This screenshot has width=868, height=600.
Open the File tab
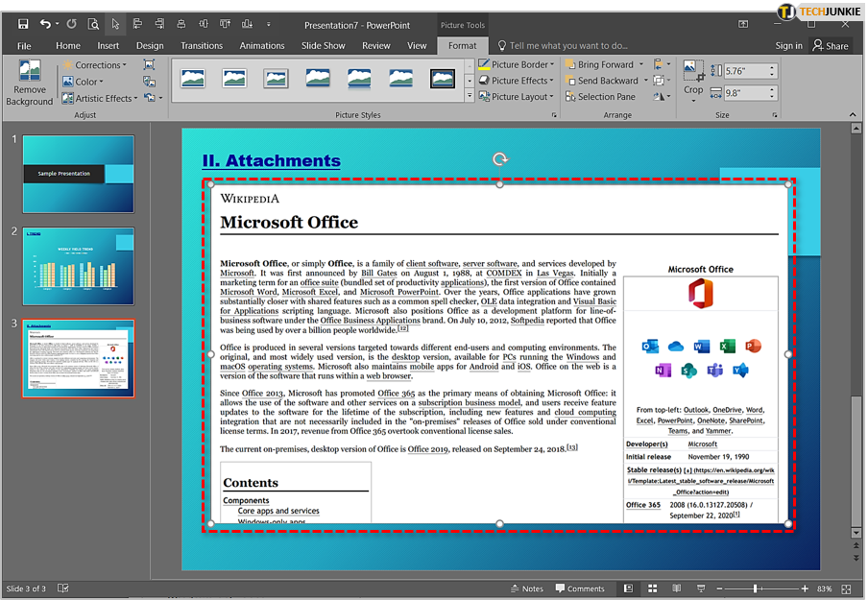(24, 45)
